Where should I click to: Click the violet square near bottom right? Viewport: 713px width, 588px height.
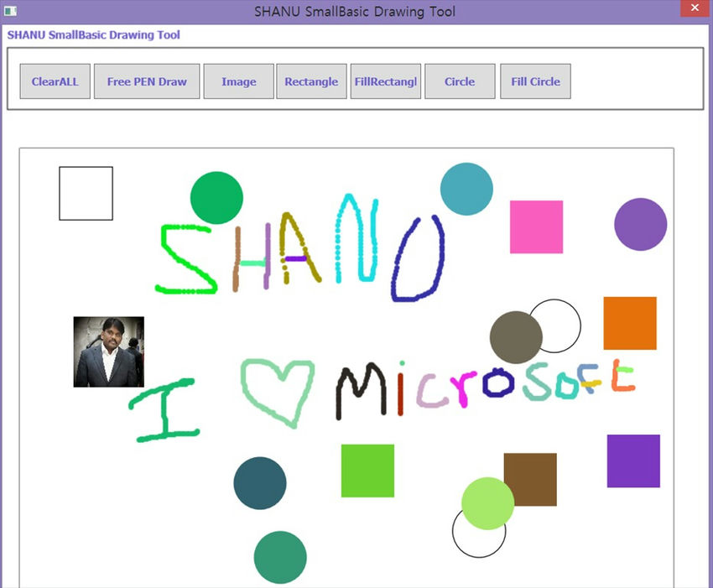pyautogui.click(x=633, y=461)
